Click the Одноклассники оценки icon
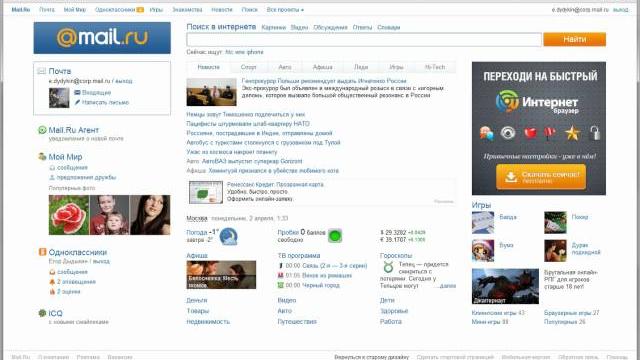640x360 pixels. [52, 292]
